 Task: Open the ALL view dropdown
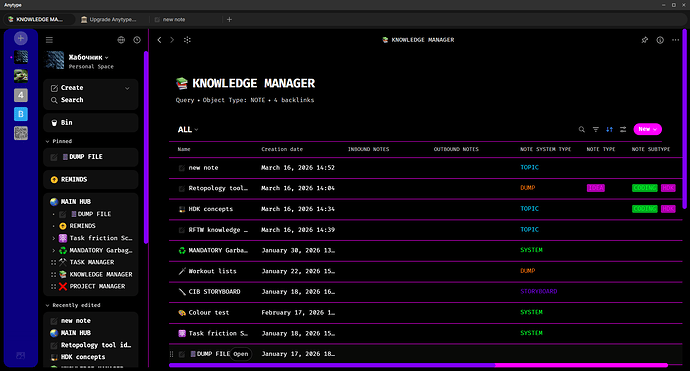[188, 129]
